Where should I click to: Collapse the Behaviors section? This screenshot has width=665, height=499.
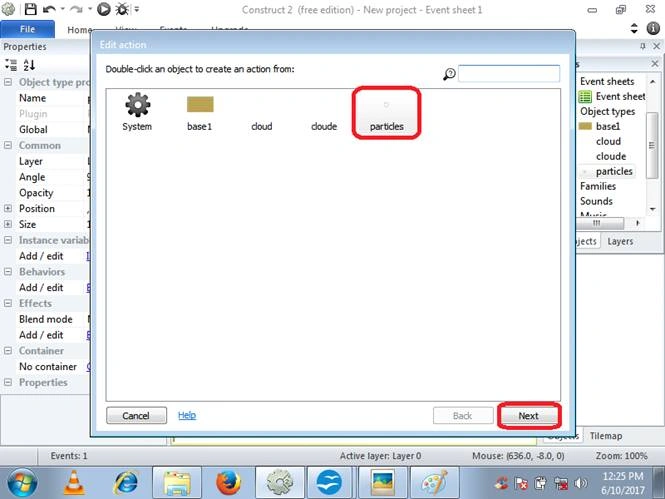[x=8, y=271]
